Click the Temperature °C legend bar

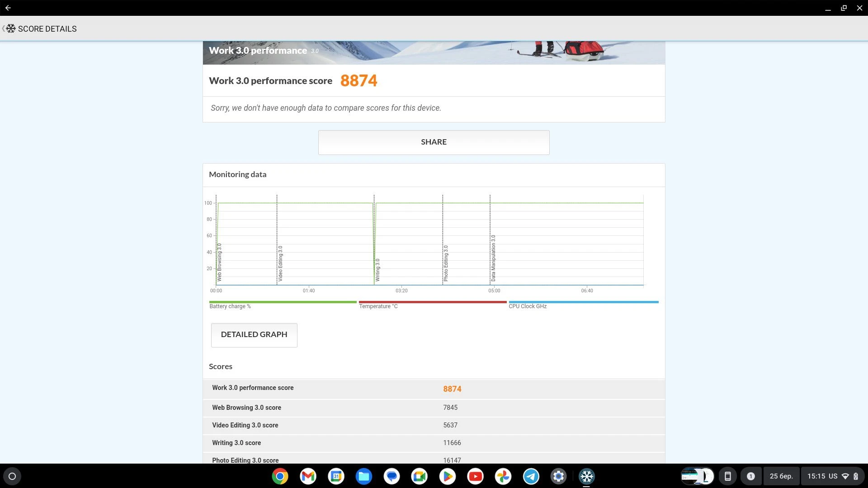(x=432, y=302)
